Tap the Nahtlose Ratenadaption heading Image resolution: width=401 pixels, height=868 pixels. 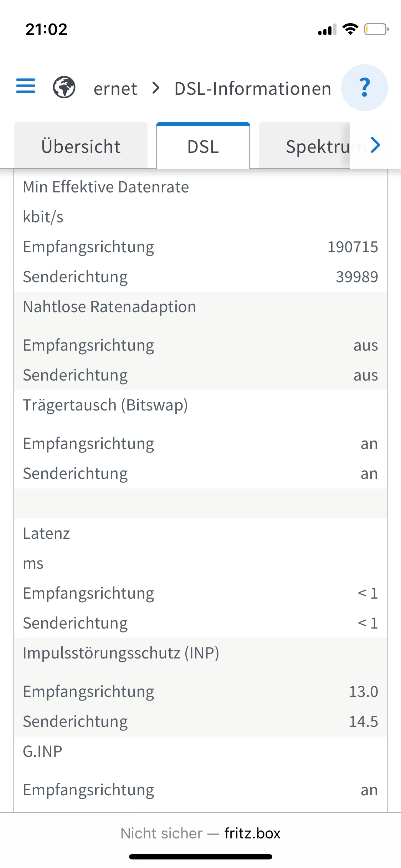point(109,307)
